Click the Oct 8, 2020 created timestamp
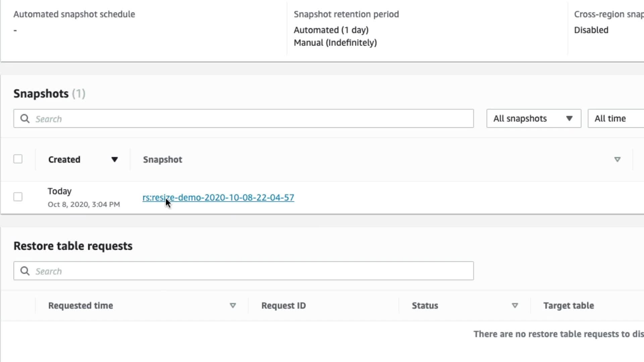The image size is (644, 362). [84, 204]
